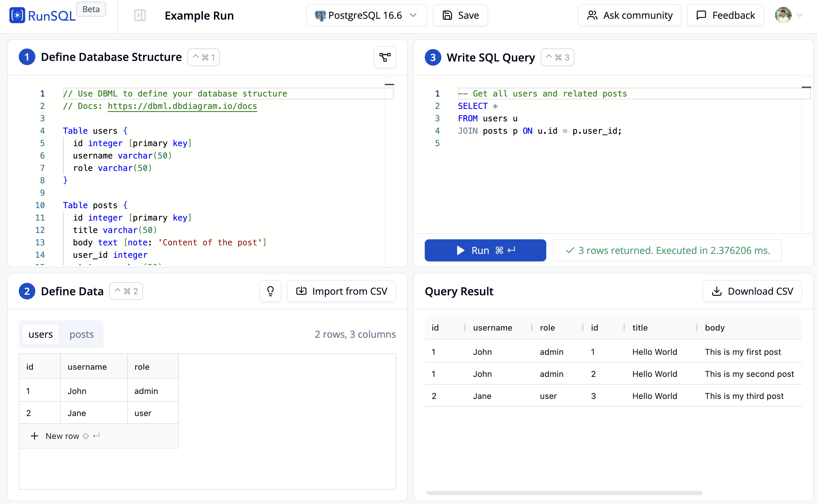Click the lightbulb hints icon in Define Data
Image resolution: width=817 pixels, height=504 pixels.
270,291
